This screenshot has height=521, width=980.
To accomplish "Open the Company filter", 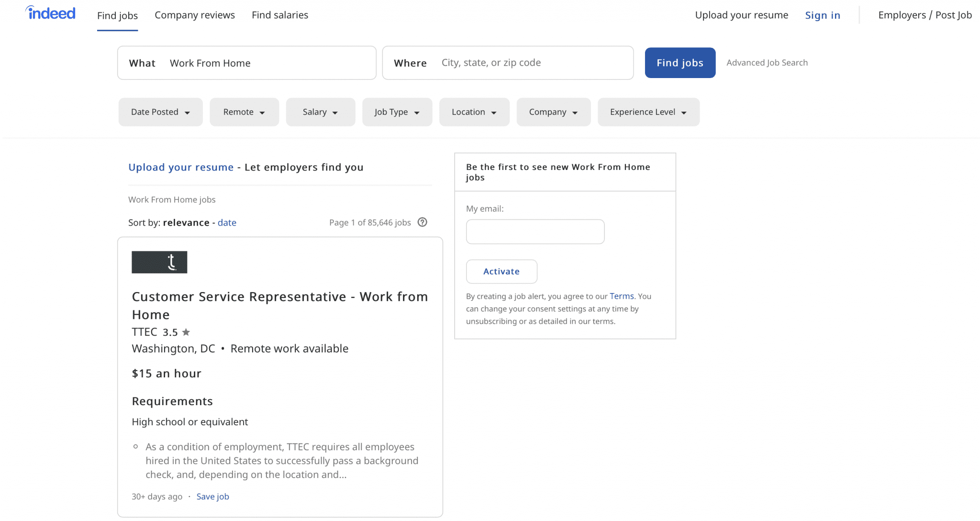I will 553,112.
